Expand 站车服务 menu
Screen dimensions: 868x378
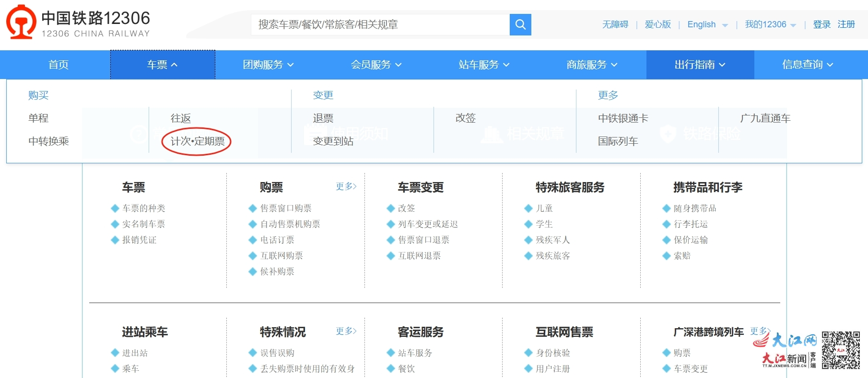coord(484,65)
